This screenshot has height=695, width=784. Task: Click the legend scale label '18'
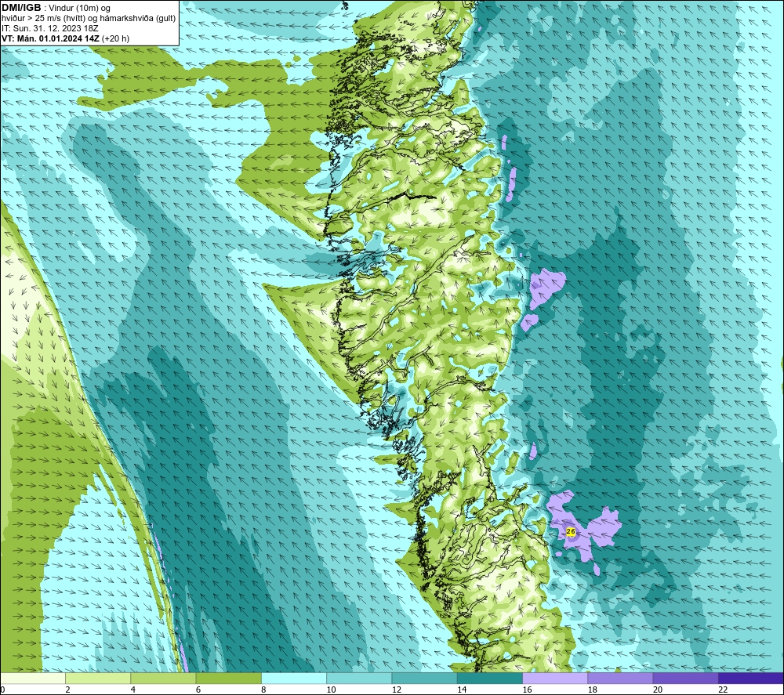click(593, 690)
